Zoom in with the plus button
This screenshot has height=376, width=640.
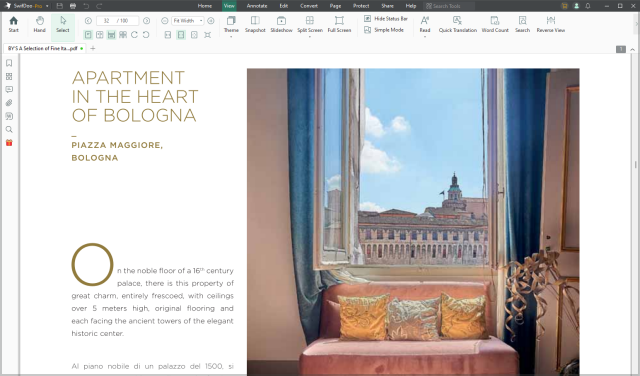coord(211,21)
